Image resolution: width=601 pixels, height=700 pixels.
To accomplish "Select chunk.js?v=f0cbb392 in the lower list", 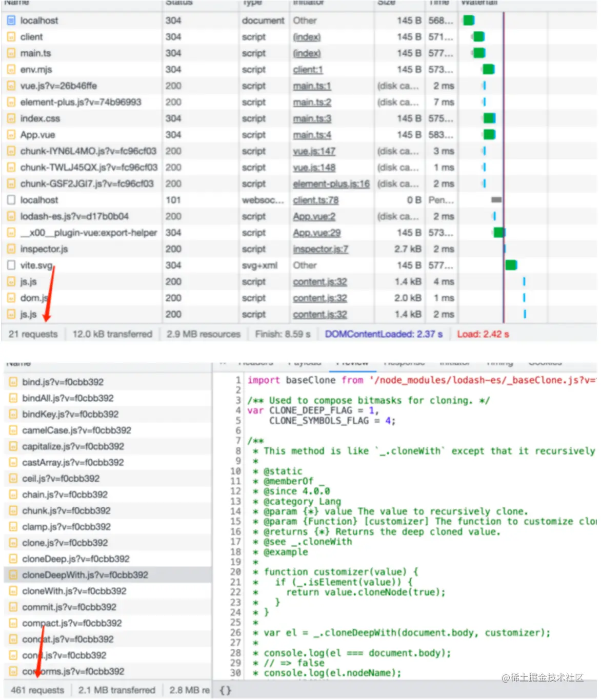I will pos(66,511).
